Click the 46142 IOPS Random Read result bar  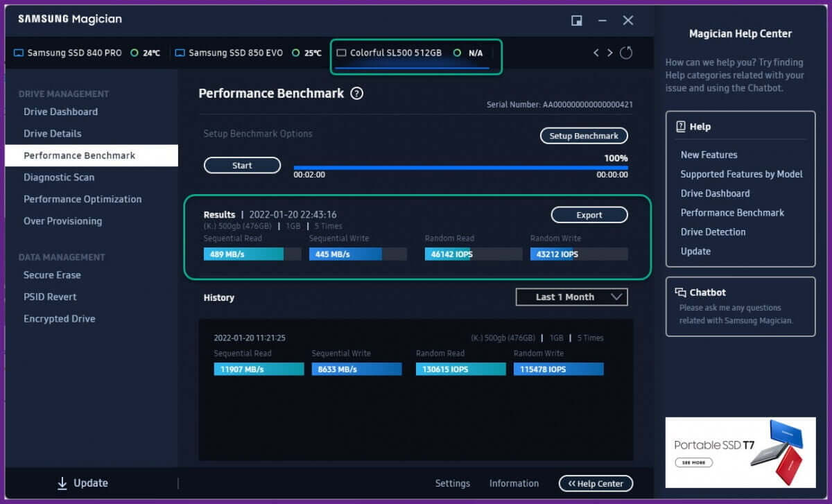click(474, 254)
